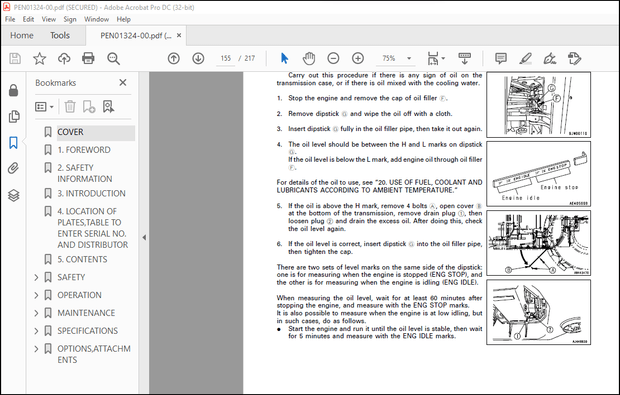The width and height of the screenshot is (620, 395).
Task: Close the PEN01324-00.pdf tab
Action: 179,36
